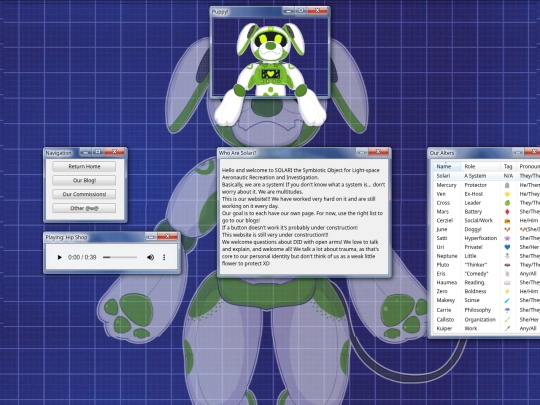Click the Boldness role cell
Viewport: 540px width, 405px height.
(x=475, y=291)
